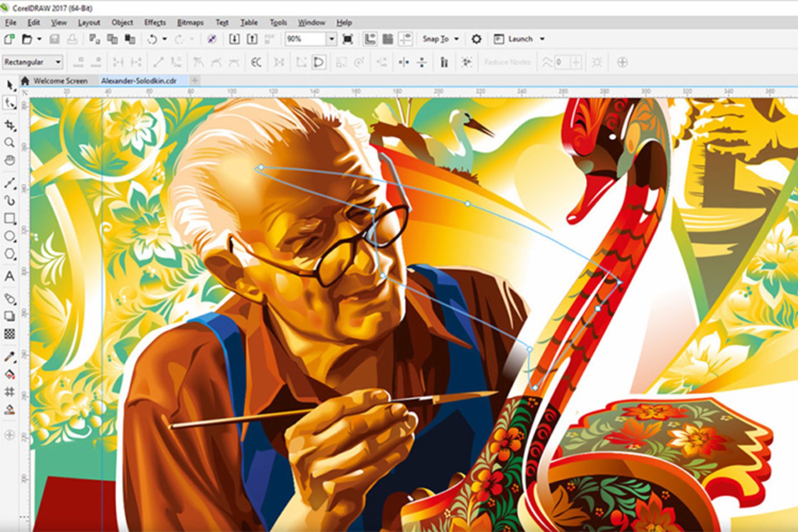Select the Pick tool in toolbox
Viewport: 798px width, 532px height.
point(10,85)
